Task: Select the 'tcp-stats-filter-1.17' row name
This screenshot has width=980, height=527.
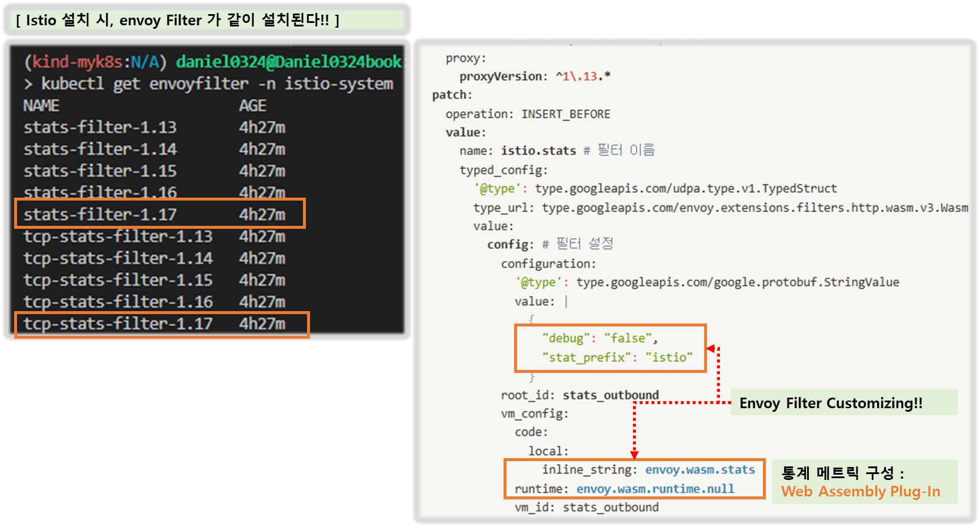Action: [118, 323]
